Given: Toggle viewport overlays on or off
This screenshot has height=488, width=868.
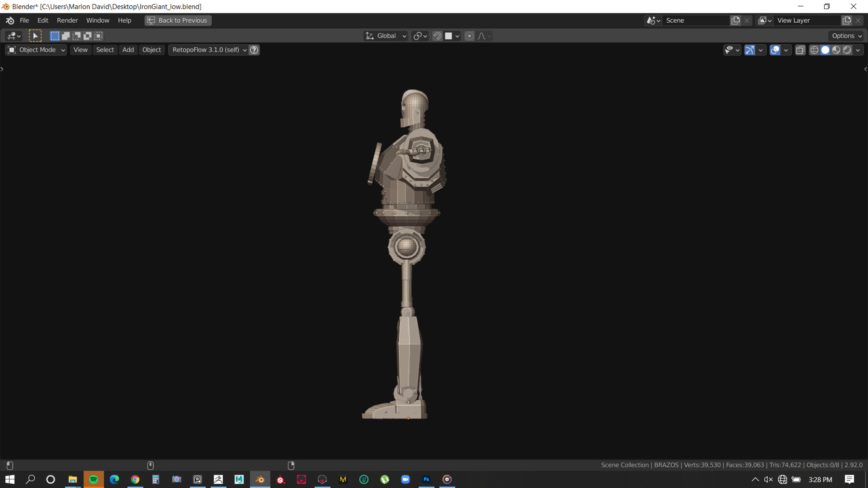Looking at the screenshot, I should pyautogui.click(x=775, y=50).
